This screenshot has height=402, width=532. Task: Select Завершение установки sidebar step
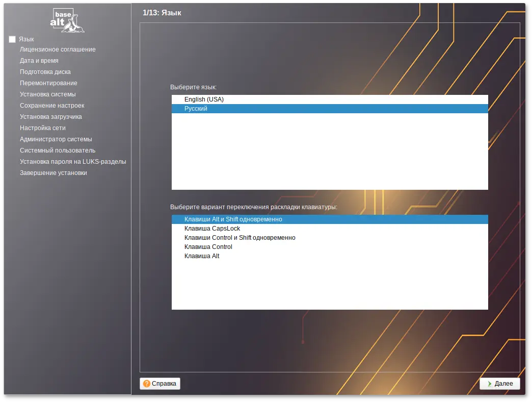(x=53, y=173)
